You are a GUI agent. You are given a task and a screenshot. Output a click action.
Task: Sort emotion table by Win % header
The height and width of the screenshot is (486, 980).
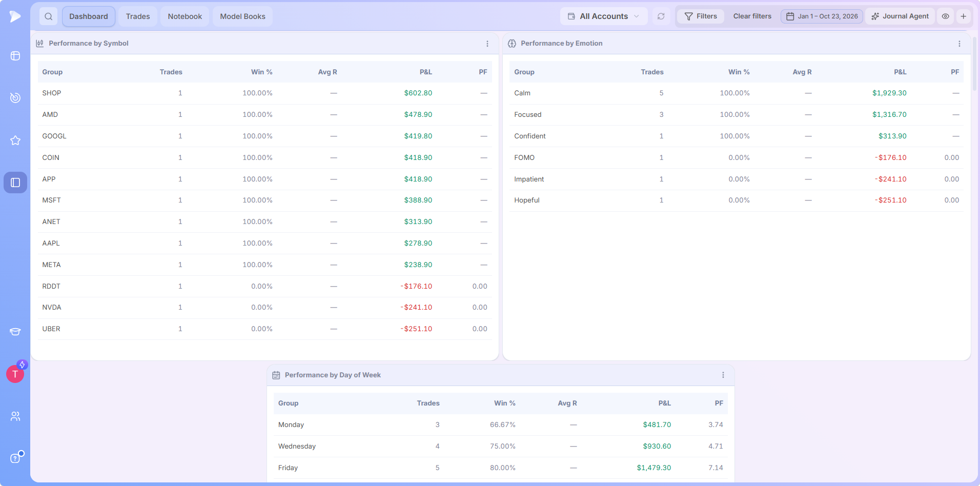tap(739, 72)
